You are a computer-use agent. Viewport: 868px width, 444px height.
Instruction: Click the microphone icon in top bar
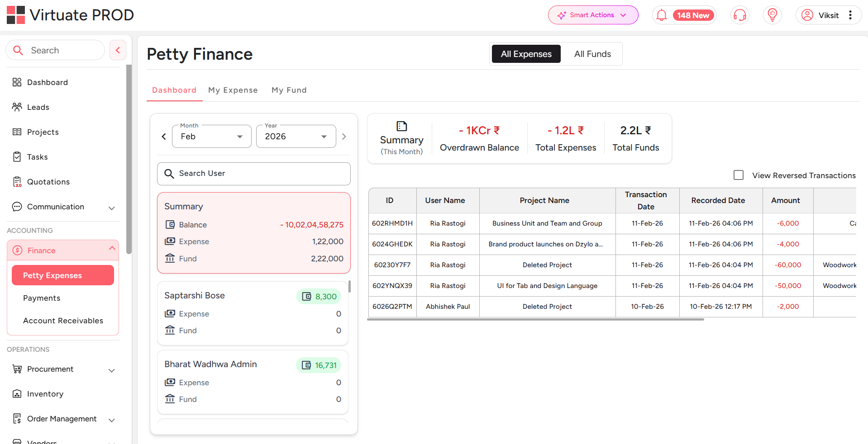pos(739,15)
